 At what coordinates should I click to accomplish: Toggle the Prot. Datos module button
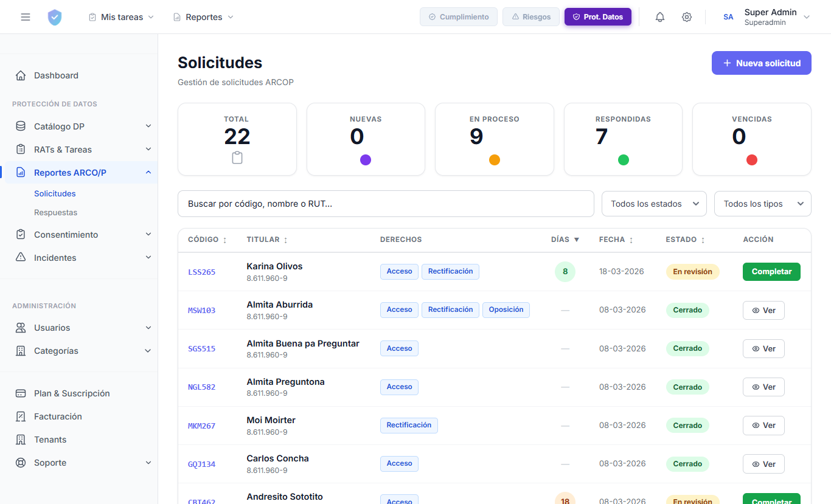pos(598,17)
